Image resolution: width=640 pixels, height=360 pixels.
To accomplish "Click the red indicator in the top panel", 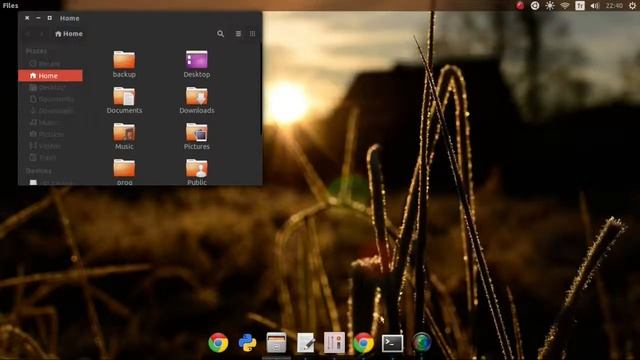I will (520, 5).
